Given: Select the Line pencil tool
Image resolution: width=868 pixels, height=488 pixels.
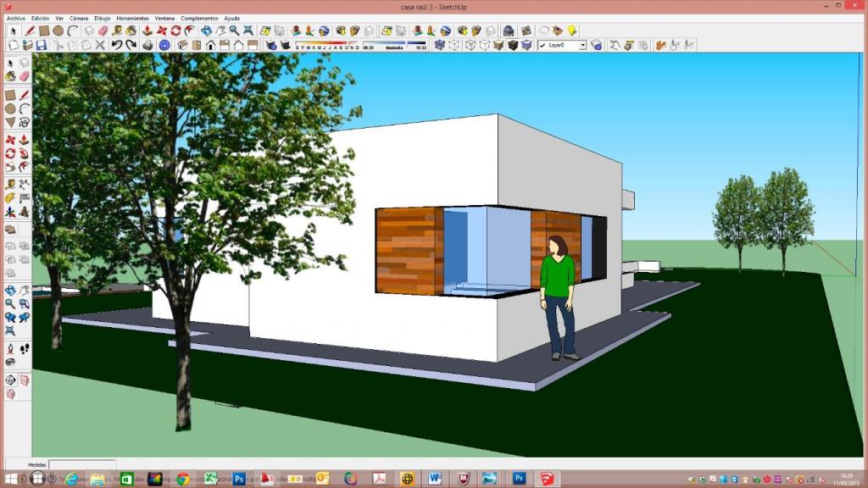Looking at the screenshot, I should [x=30, y=30].
